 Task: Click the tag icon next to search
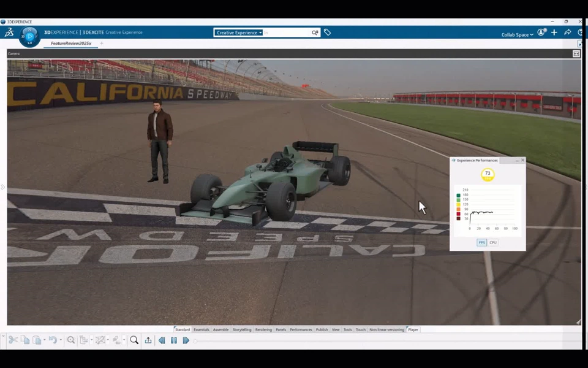click(x=327, y=33)
